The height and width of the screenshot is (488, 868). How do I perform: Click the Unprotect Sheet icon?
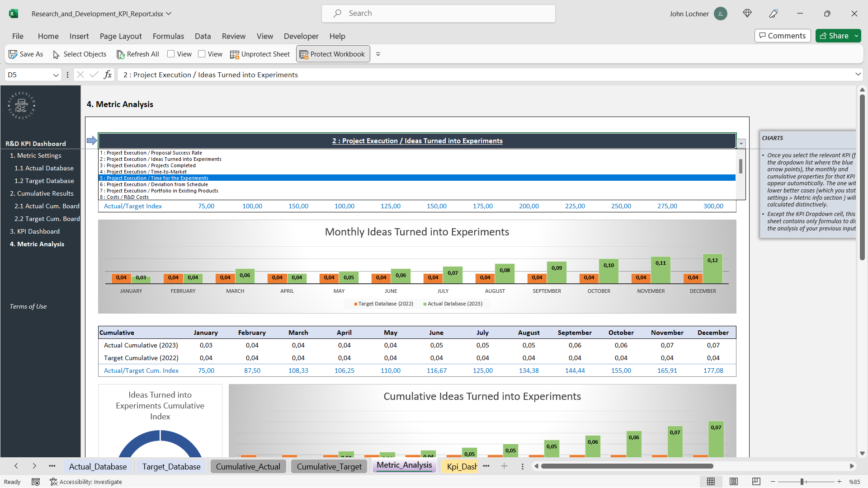[x=235, y=54]
